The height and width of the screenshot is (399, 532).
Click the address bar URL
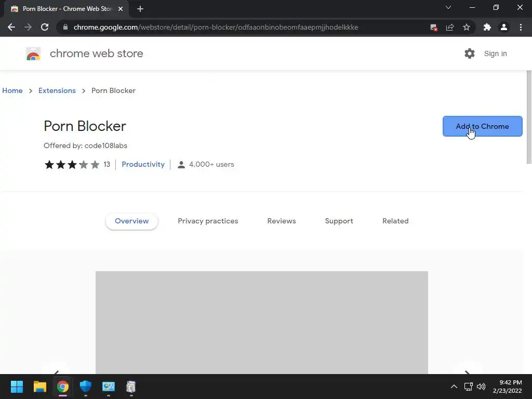point(216,27)
